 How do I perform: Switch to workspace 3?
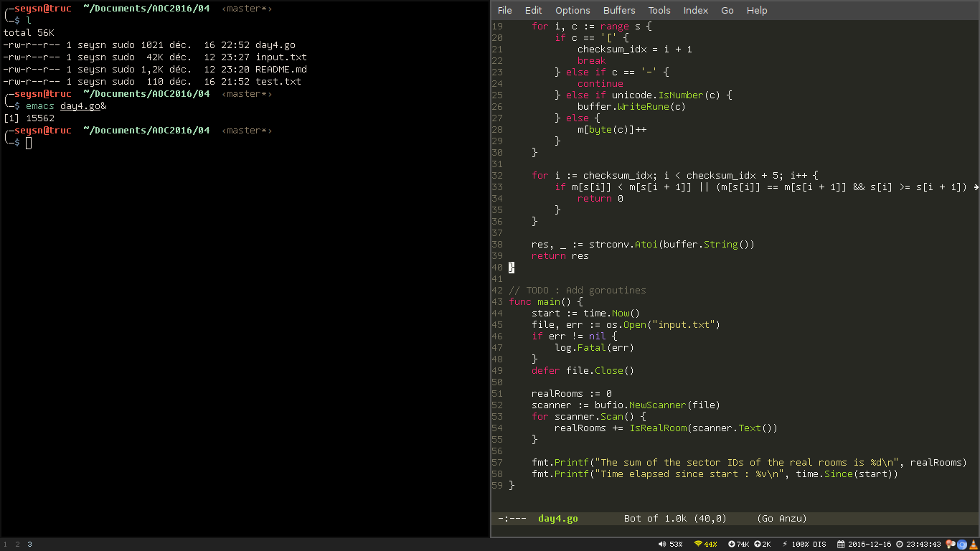[29, 545]
